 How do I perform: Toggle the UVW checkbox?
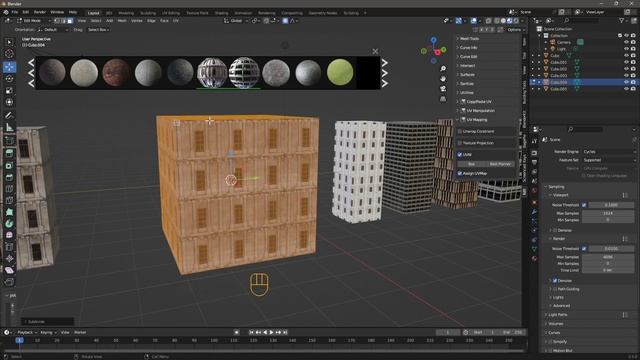tap(460, 155)
